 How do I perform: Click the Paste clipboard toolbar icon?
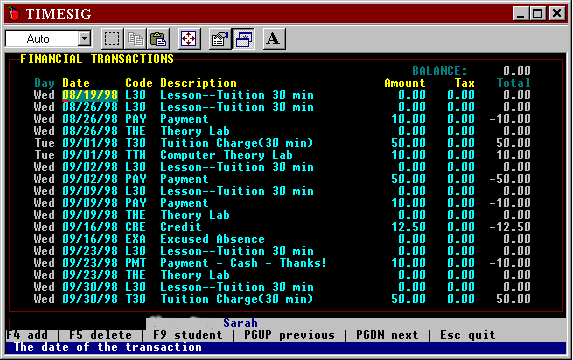click(158, 38)
